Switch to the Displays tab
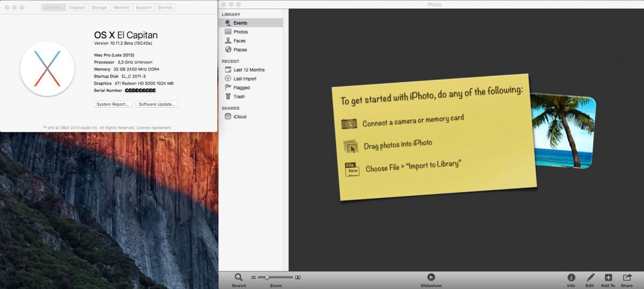Screen dimensions: 644x289 tap(77, 8)
